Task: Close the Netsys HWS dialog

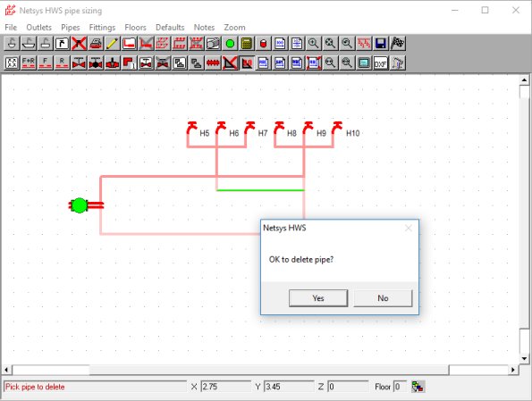Action: pyautogui.click(x=409, y=228)
